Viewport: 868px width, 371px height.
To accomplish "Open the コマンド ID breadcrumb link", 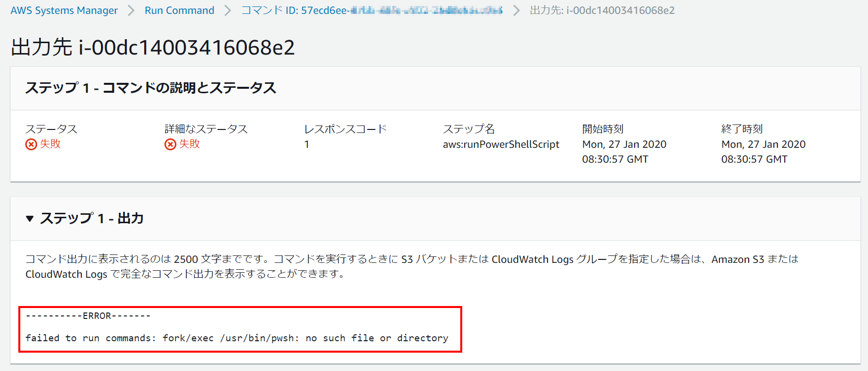I will coord(372,10).
